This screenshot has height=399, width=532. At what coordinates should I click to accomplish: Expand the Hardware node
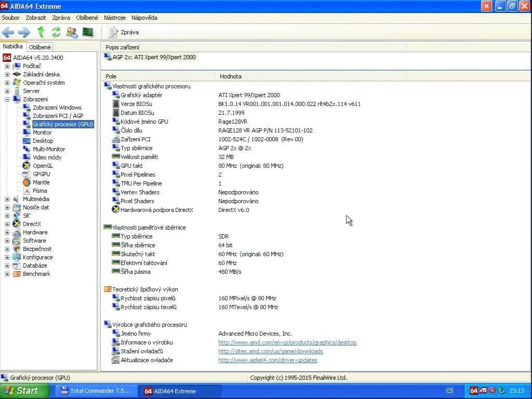[7, 232]
